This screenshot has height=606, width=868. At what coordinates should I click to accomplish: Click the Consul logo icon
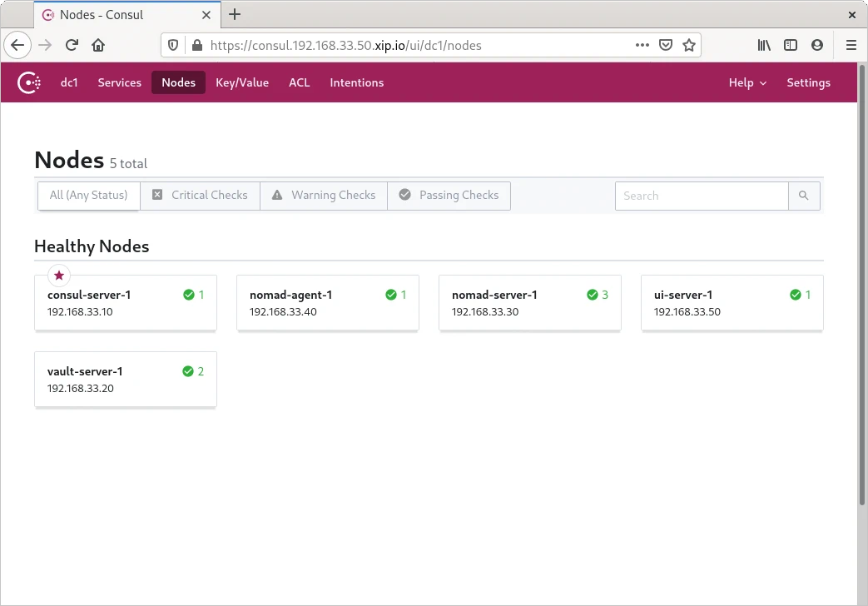point(30,82)
